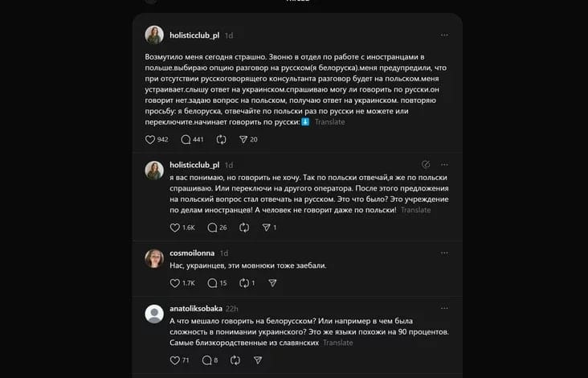
Task: Share the cosmoilonna comment
Action: pos(272,283)
